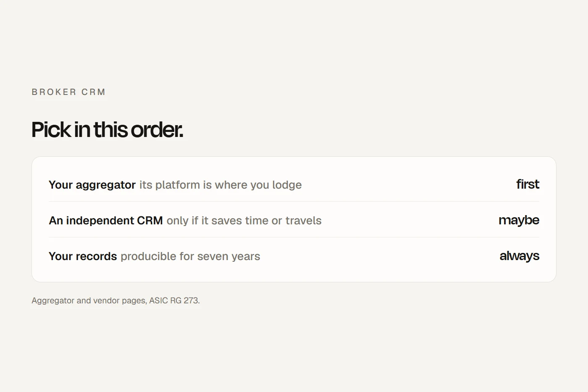Select the 'Your records' bold text
Viewport: 588px width, 392px height.
tap(83, 256)
